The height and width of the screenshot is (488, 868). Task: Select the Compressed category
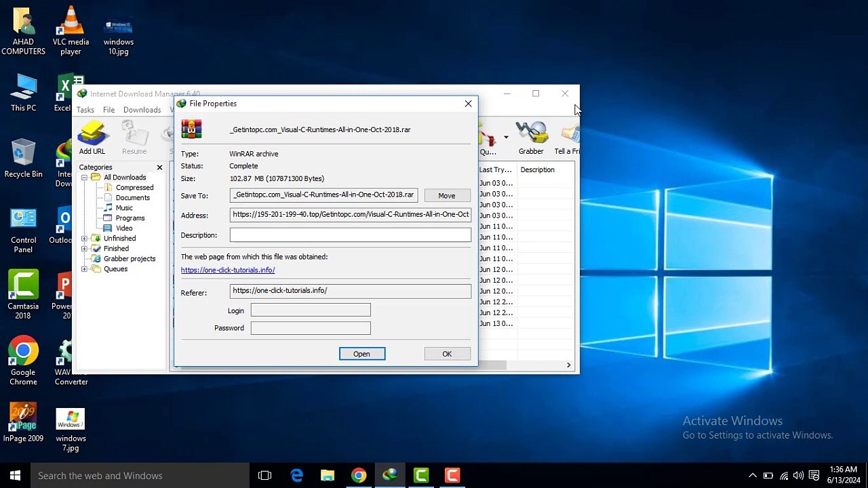[x=134, y=188]
